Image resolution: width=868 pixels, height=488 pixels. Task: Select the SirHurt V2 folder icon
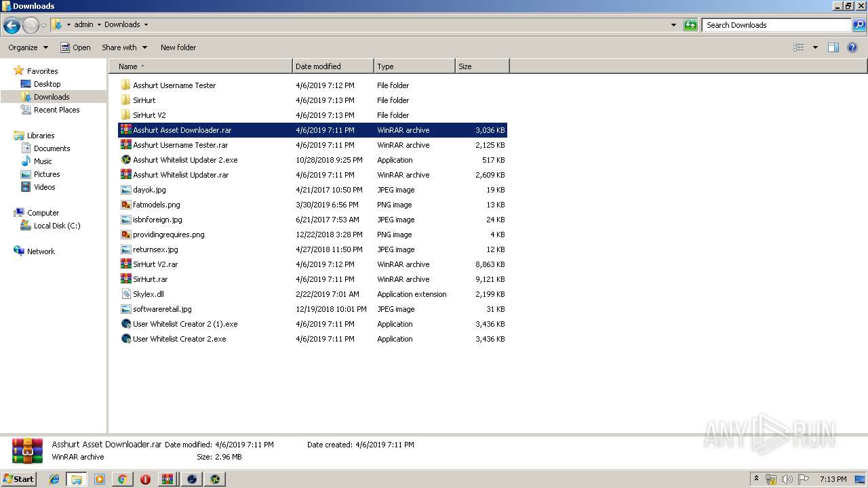[x=125, y=115]
